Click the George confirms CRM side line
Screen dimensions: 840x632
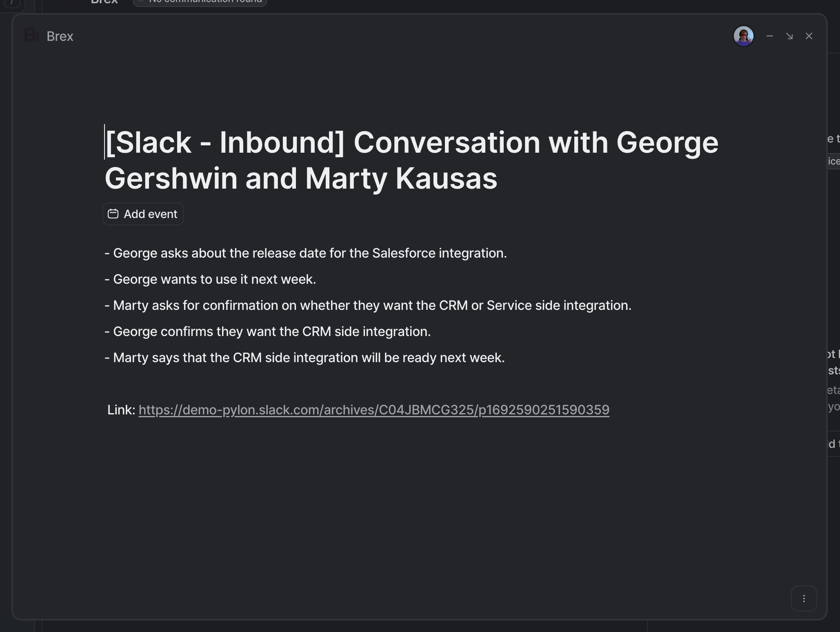(267, 332)
